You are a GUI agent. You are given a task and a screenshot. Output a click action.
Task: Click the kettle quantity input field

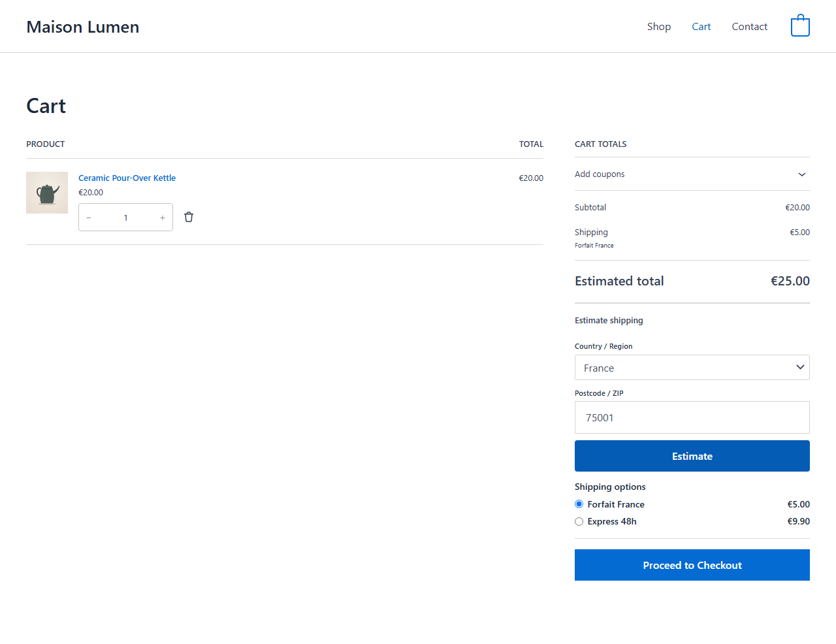125,217
